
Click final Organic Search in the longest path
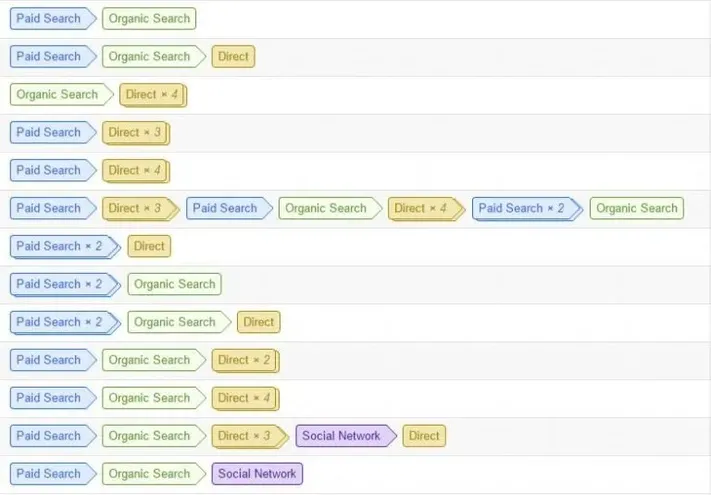click(x=637, y=208)
